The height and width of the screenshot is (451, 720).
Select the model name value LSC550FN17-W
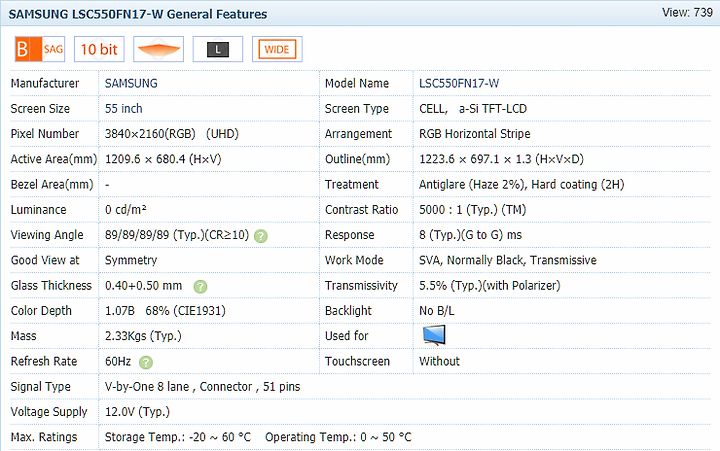pyautogui.click(x=459, y=83)
